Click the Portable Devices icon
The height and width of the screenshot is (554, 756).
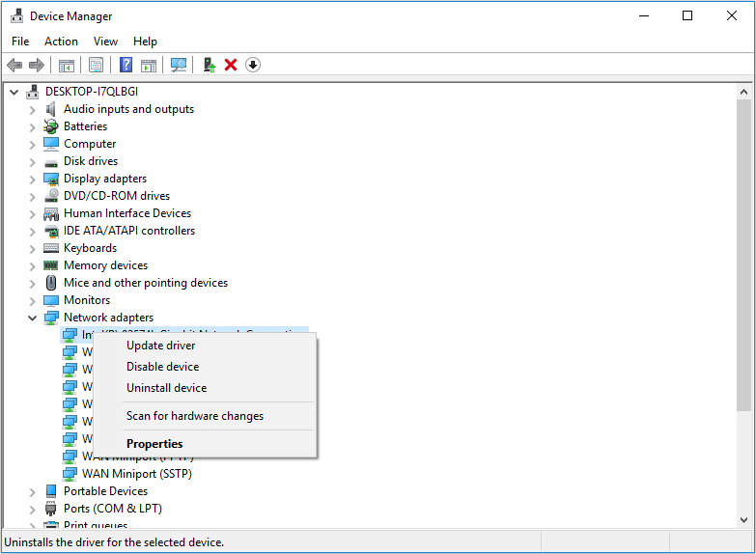tap(50, 491)
